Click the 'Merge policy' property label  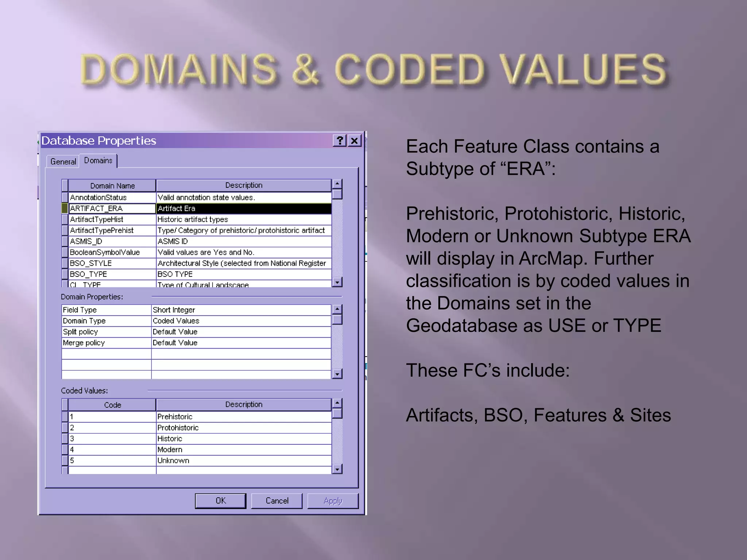coord(107,343)
